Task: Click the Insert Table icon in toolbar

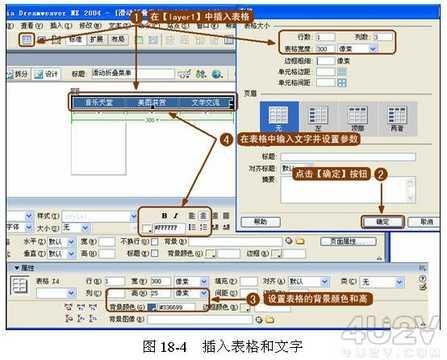Action: [x=27, y=40]
